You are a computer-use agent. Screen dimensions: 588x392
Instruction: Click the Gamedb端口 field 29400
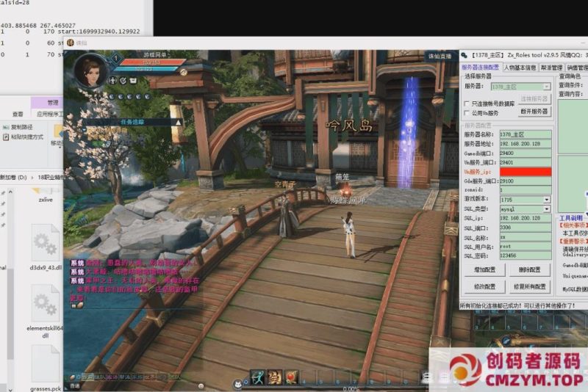526,153
